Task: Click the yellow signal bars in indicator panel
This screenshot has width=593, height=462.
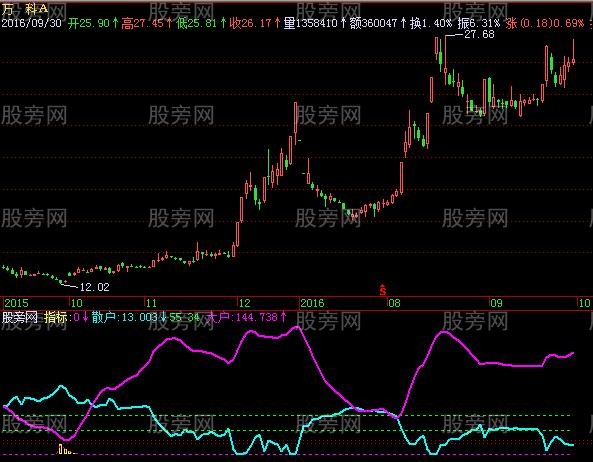Action: [67, 450]
